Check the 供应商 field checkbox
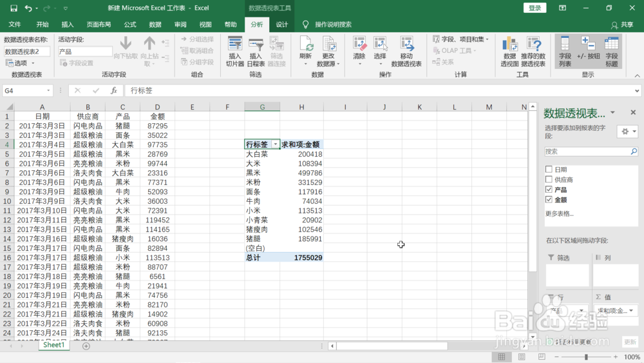Image resolution: width=644 pixels, height=363 pixels. click(x=549, y=179)
